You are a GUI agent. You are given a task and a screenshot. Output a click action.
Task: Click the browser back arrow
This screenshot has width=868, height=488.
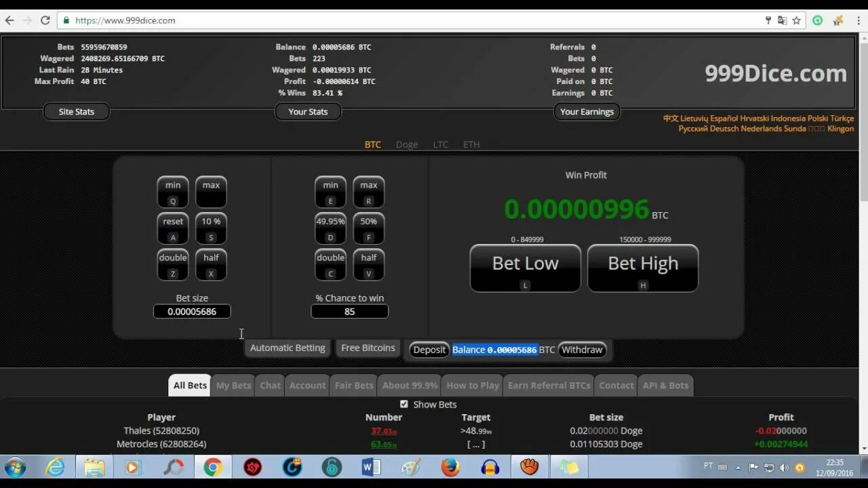pos(9,20)
